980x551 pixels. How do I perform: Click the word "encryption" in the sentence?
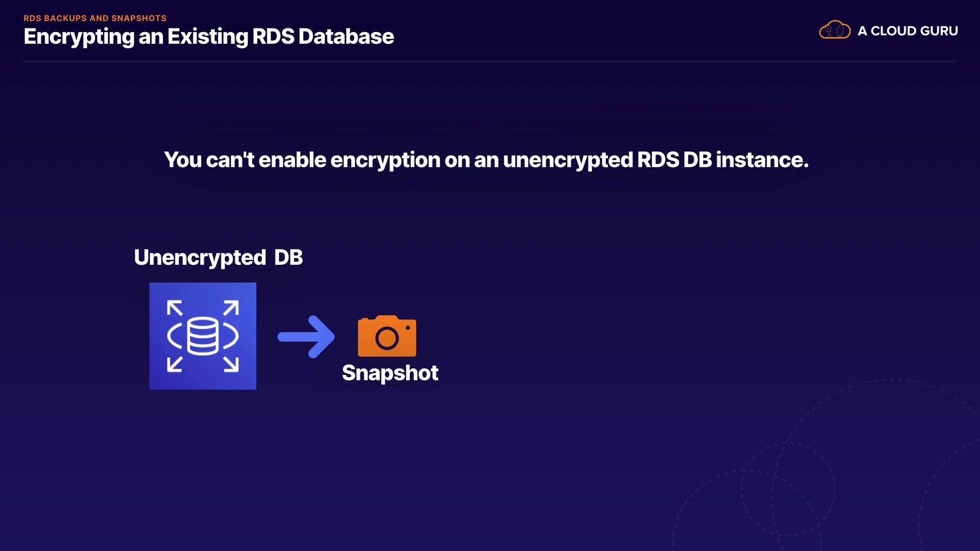[x=385, y=160]
